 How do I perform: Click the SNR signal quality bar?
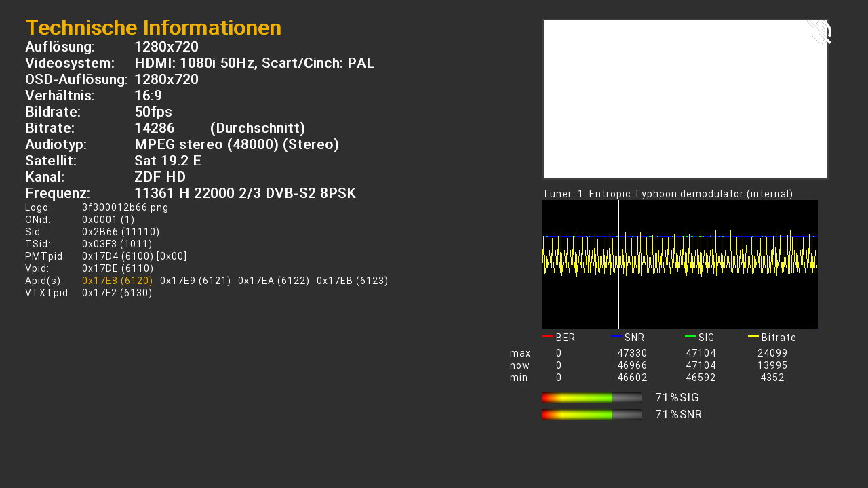tap(591, 414)
